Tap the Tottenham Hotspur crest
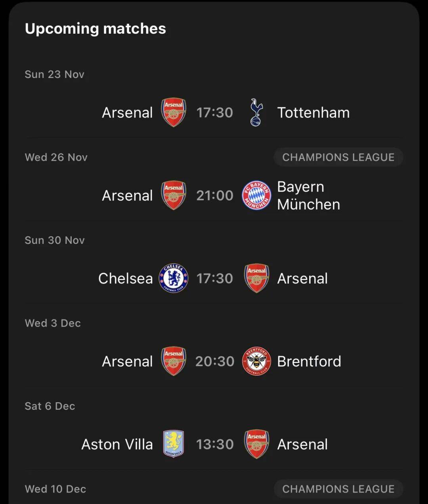The height and width of the screenshot is (504, 428). (256, 112)
